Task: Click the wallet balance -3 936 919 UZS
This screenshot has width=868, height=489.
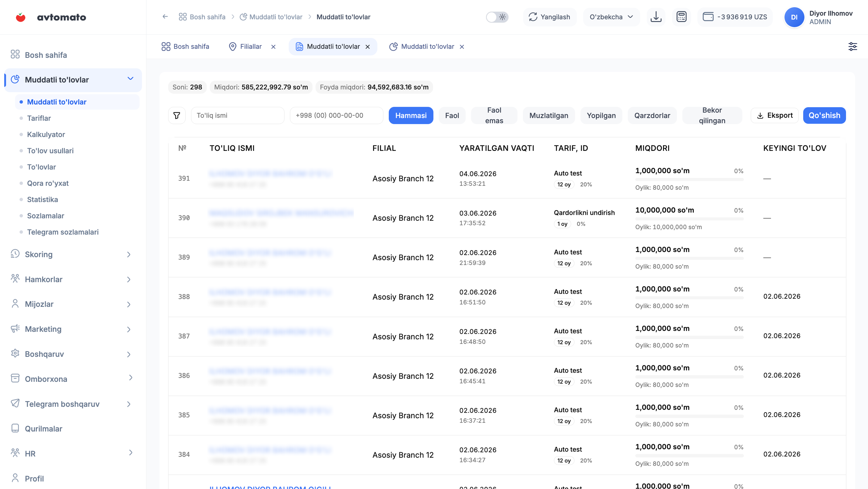Action: [x=735, y=17]
